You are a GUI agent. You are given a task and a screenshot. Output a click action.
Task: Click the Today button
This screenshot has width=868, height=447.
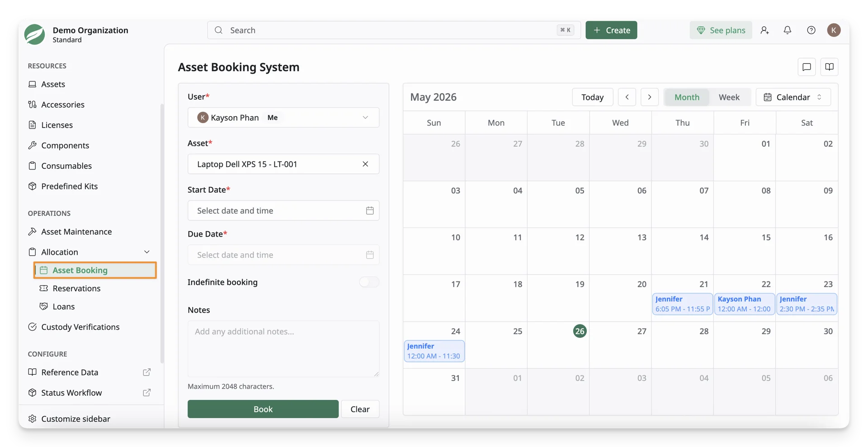click(592, 97)
